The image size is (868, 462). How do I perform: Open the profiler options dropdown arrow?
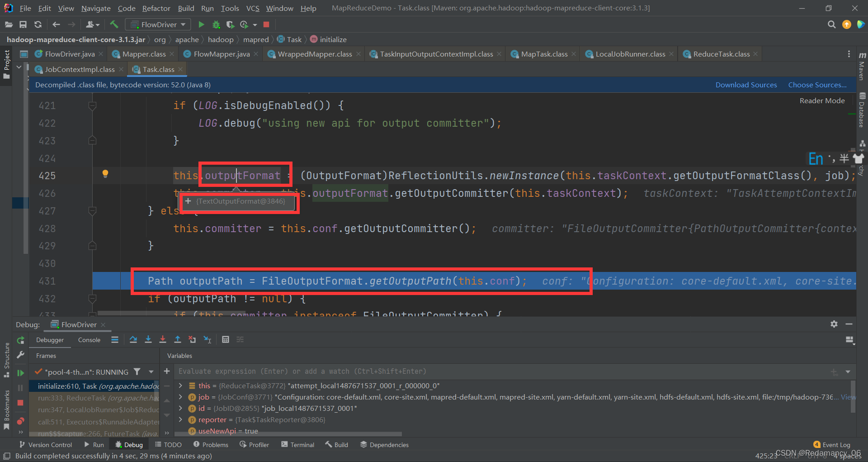[x=255, y=25]
